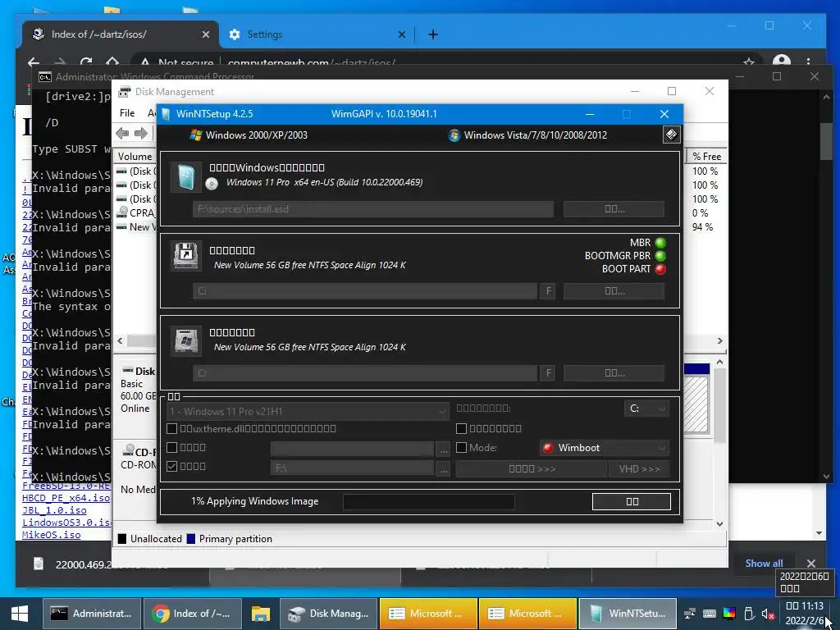Image resolution: width=840 pixels, height=630 pixels.
Task: Open the Wimboot mode dropdown
Action: pyautogui.click(x=605, y=448)
